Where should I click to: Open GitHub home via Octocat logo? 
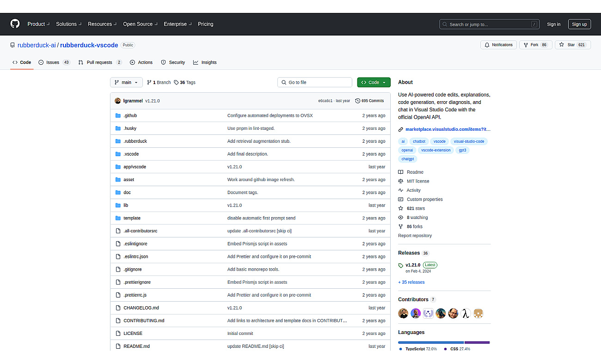(x=15, y=24)
